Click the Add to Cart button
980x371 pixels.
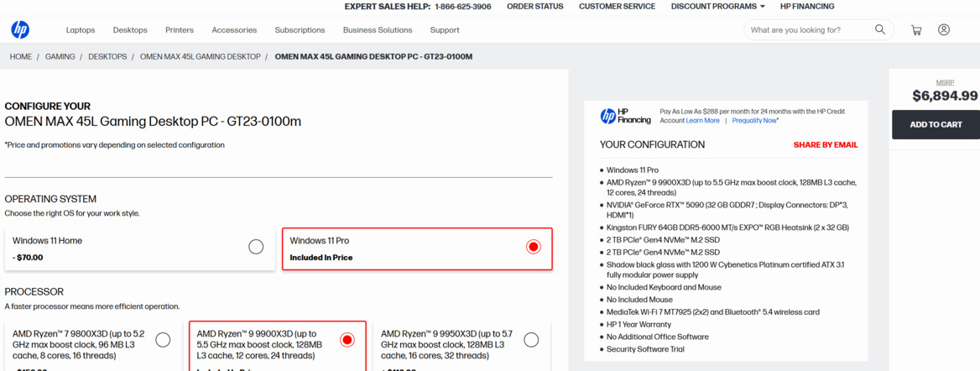pyautogui.click(x=936, y=124)
